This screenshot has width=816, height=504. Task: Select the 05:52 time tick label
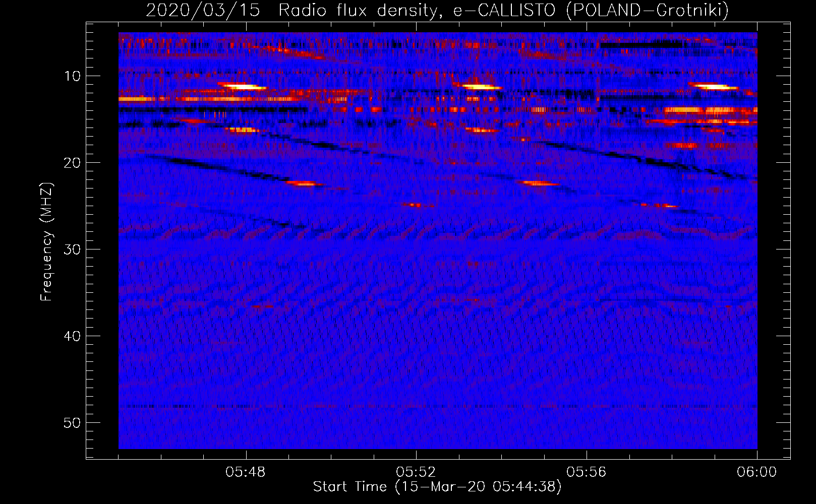416,472
